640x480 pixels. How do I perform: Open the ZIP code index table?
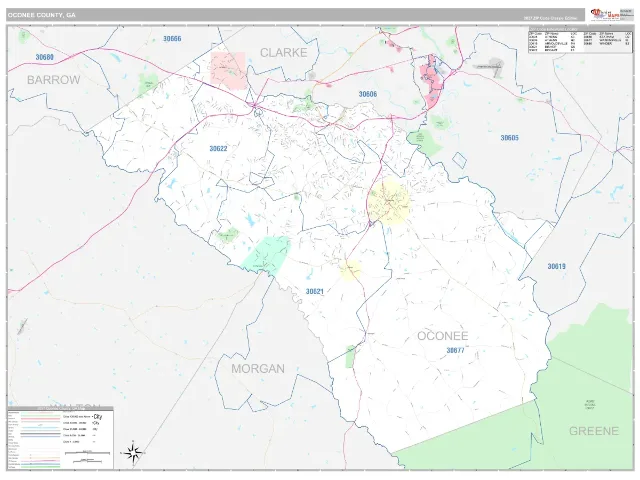click(x=581, y=40)
